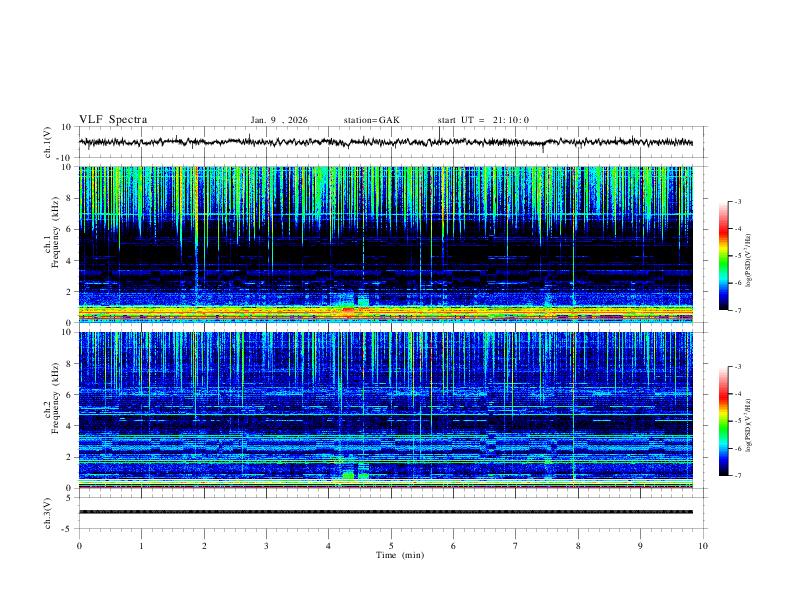The image size is (792, 612).
Task: Click the red burst near 4.3 min in ch.1 spectrogram
Action: [x=348, y=311]
